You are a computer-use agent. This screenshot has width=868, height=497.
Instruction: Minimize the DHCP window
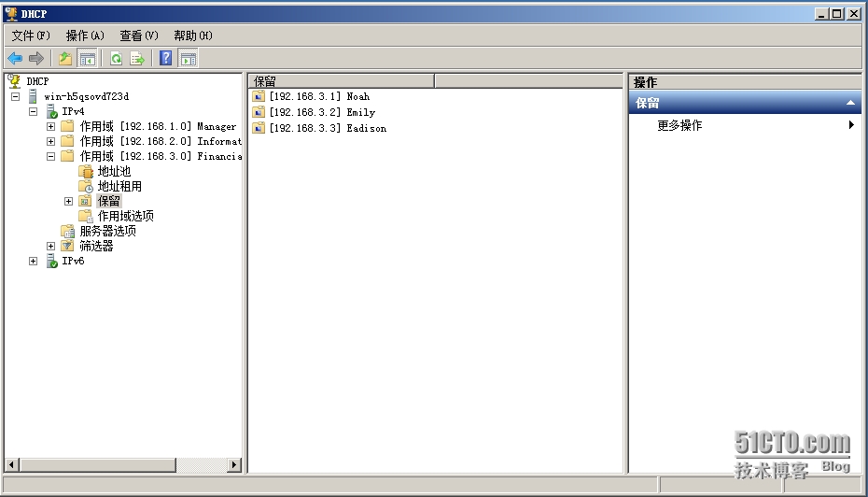pyautogui.click(x=821, y=14)
